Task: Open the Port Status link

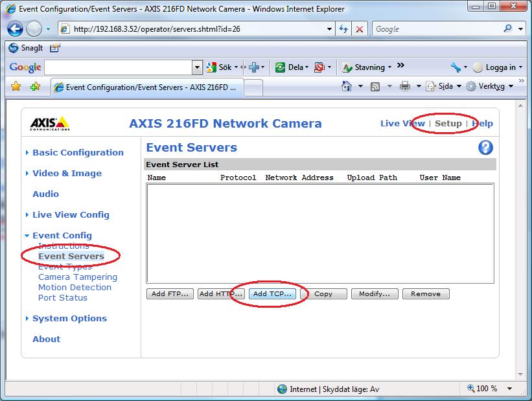Action: pyautogui.click(x=63, y=298)
